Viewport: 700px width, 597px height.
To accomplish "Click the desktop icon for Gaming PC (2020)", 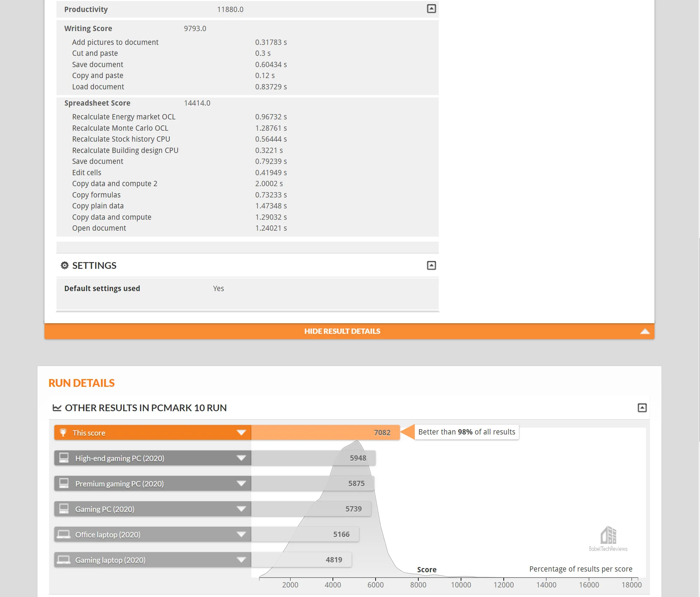I will (64, 509).
